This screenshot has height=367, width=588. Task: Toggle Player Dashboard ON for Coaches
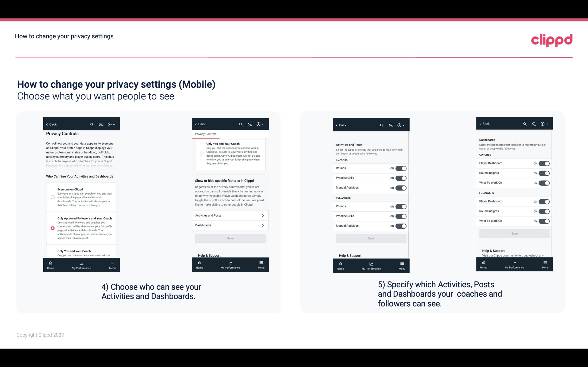click(544, 163)
